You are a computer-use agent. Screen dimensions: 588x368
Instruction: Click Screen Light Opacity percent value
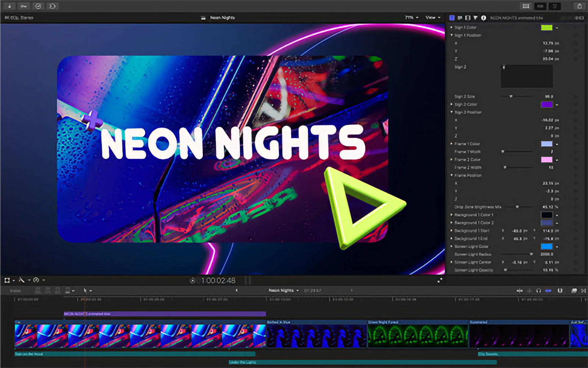[x=551, y=270]
